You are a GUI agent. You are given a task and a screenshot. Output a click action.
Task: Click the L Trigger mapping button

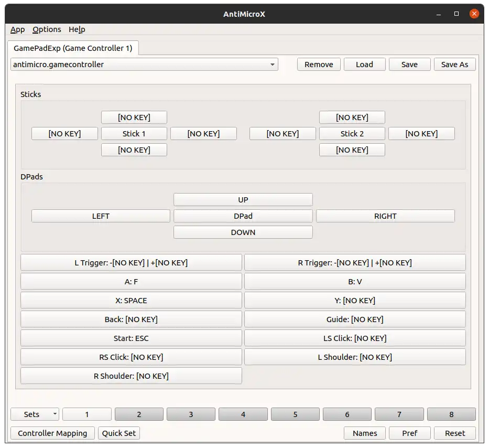click(x=132, y=262)
